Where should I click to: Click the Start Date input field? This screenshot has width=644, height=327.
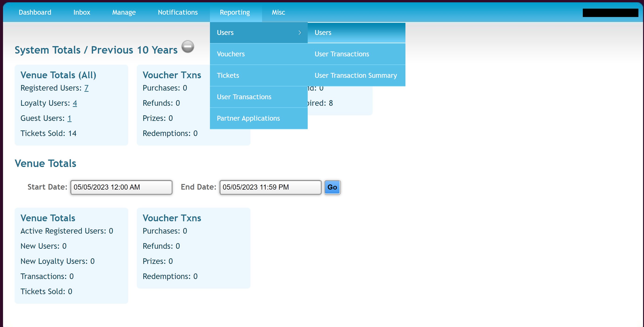click(x=121, y=187)
